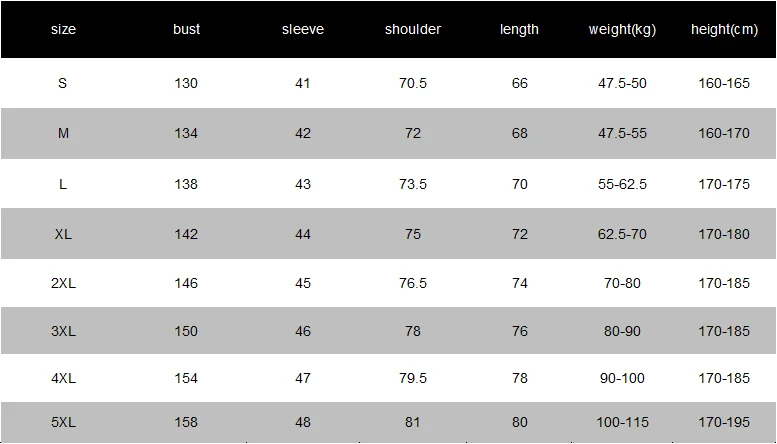Select the 'shoulder' column header
This screenshot has height=444, width=777.
click(413, 29)
